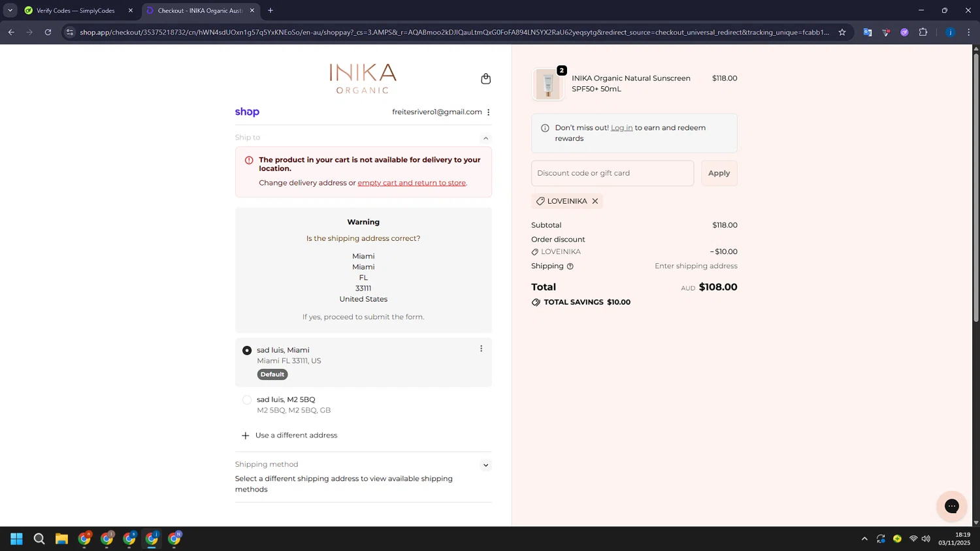Viewport: 980px width, 551px height.
Task: Click empty cart and return to store
Action: [x=412, y=183]
